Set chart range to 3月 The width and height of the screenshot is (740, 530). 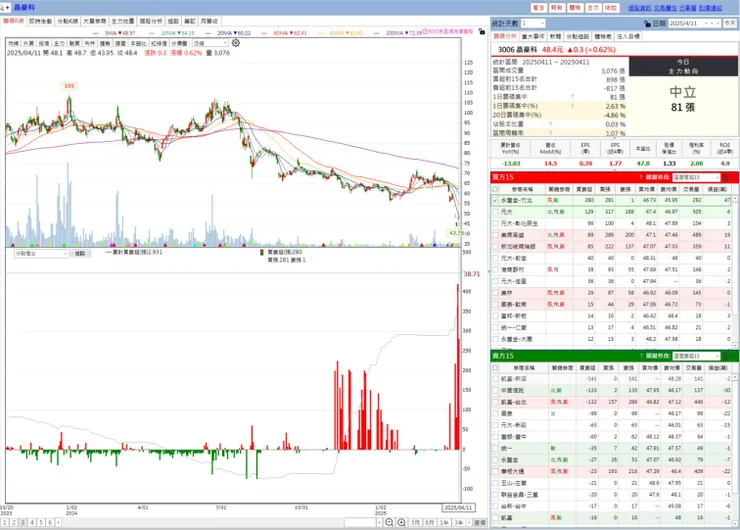pyautogui.click(x=415, y=522)
